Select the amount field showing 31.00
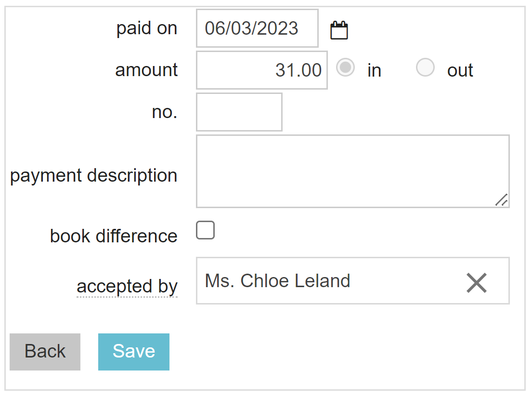 (x=261, y=70)
